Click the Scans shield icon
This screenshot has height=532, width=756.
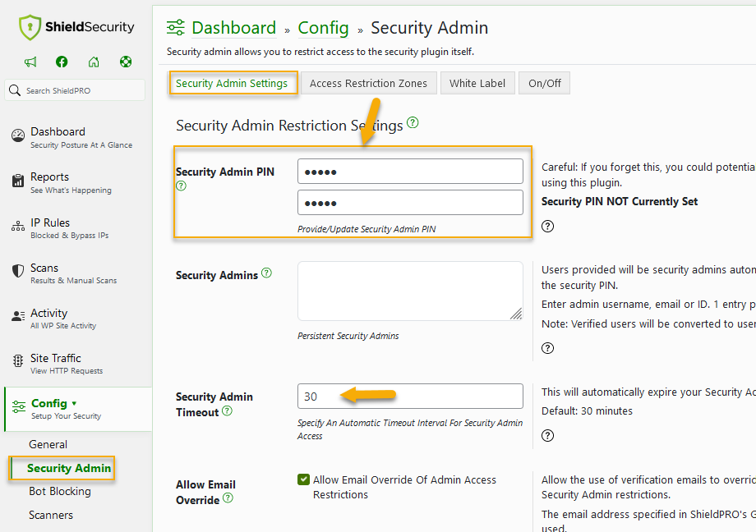pos(18,271)
